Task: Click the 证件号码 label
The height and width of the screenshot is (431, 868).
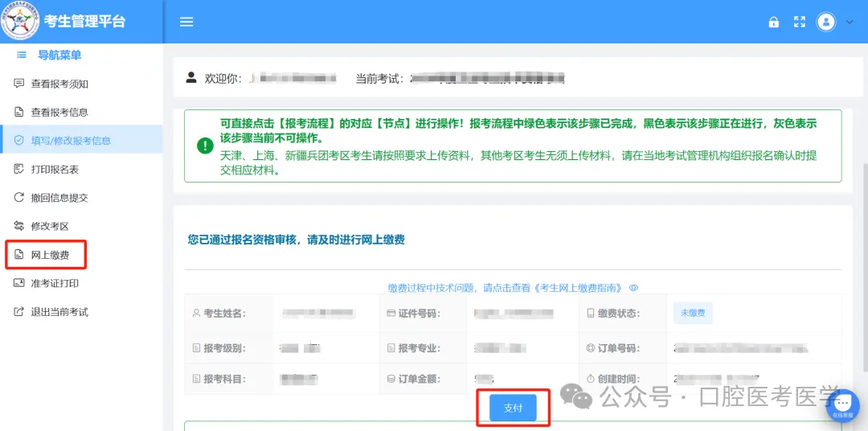Action: tap(419, 314)
